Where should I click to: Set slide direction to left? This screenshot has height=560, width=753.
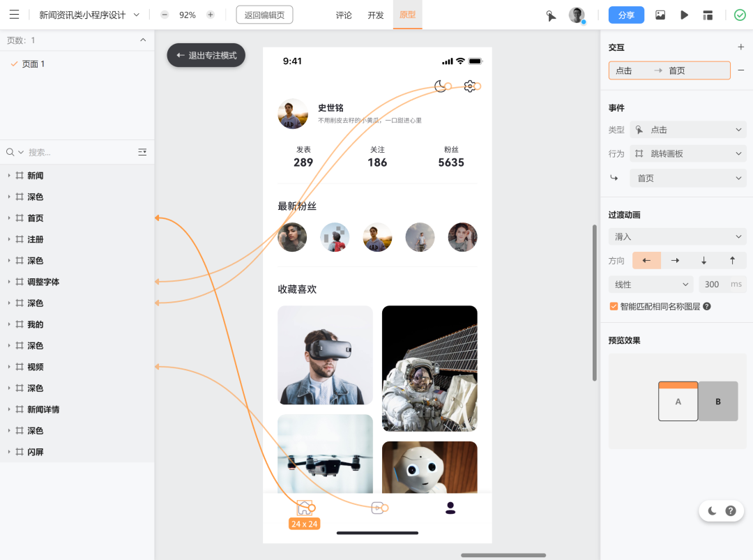pos(646,260)
